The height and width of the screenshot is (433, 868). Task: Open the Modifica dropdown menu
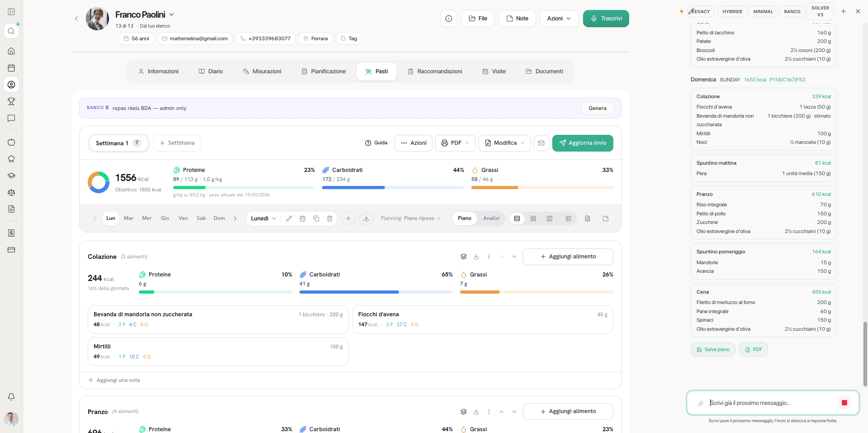tap(504, 143)
